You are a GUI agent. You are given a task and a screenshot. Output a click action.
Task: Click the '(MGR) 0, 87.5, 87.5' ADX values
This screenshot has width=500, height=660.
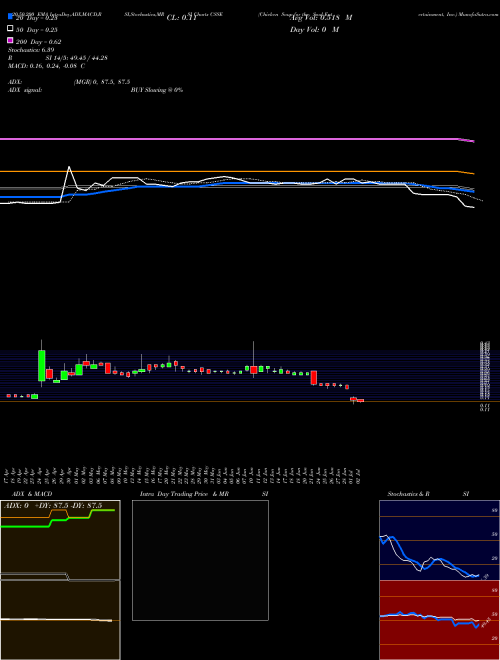102,82
